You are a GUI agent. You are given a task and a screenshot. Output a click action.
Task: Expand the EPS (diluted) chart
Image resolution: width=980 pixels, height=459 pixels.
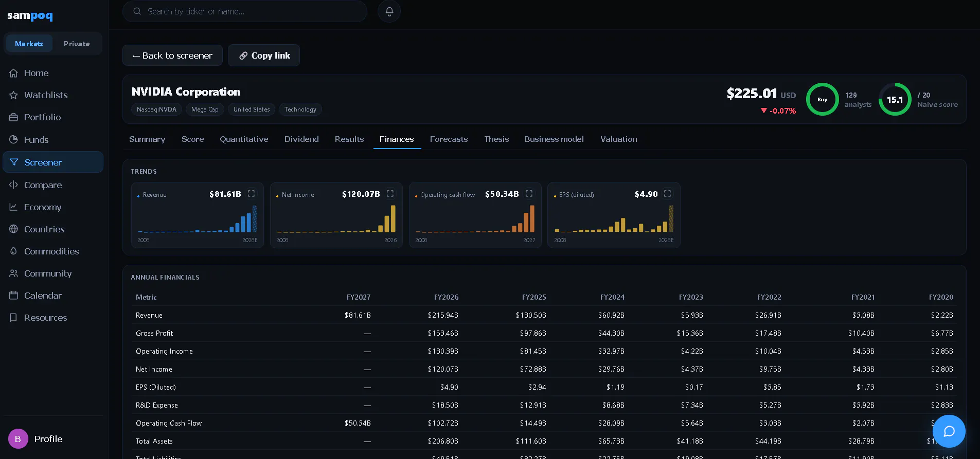667,194
